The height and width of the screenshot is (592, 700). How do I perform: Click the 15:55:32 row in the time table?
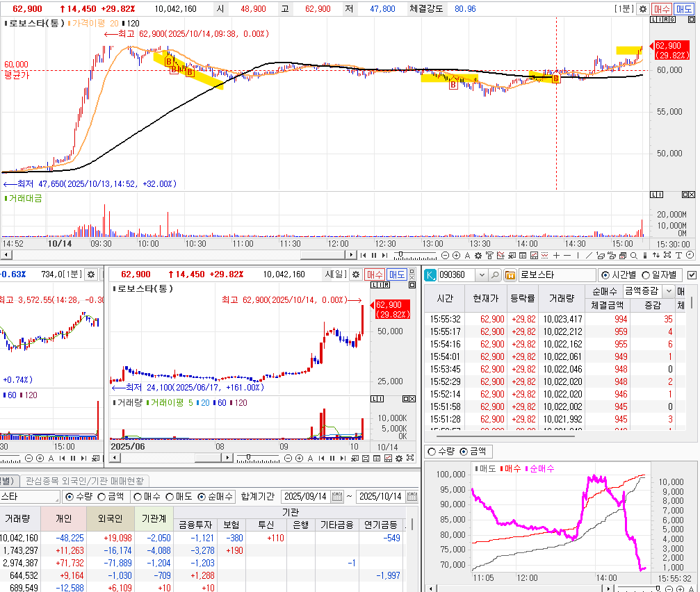click(553, 319)
